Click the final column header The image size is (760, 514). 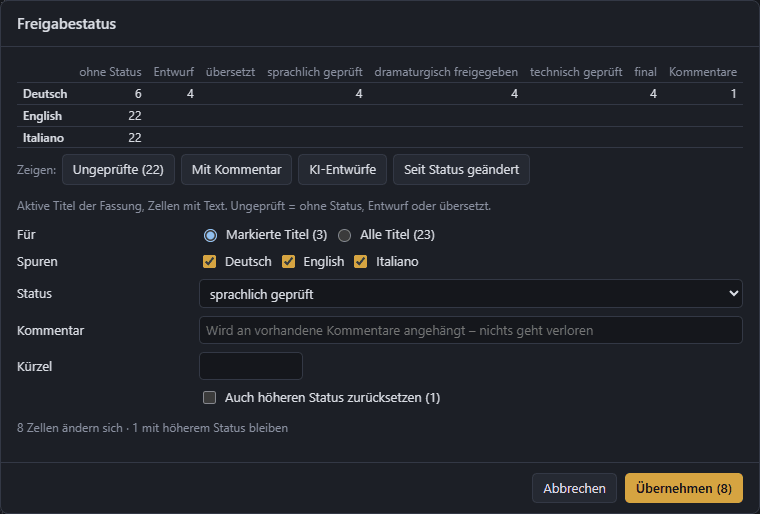point(646,72)
